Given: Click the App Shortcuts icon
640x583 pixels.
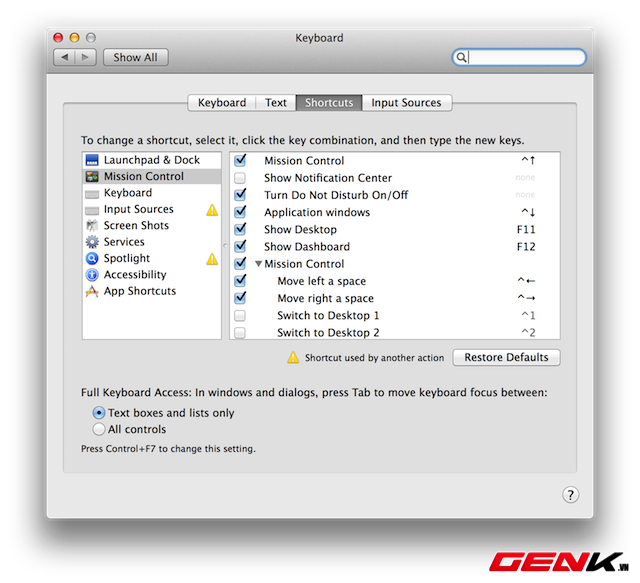Looking at the screenshot, I should point(92,291).
